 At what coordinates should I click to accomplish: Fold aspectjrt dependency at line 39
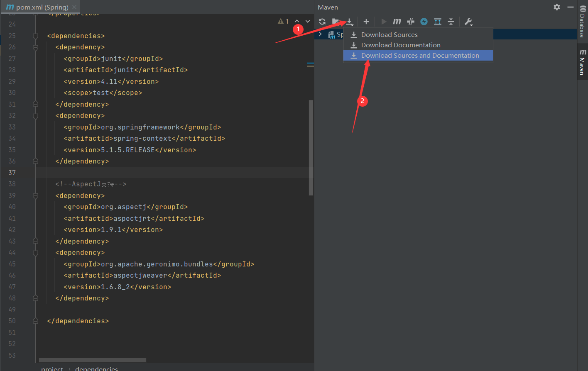(x=36, y=195)
